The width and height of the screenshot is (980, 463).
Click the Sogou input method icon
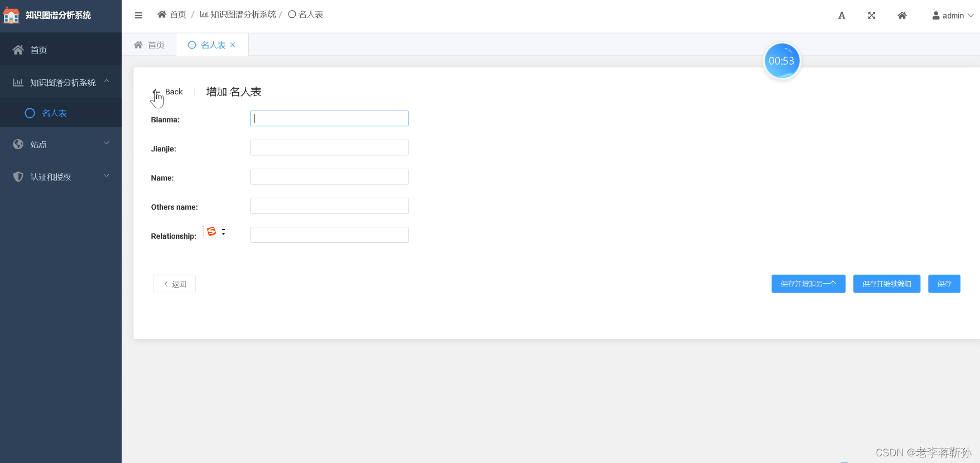(x=212, y=231)
